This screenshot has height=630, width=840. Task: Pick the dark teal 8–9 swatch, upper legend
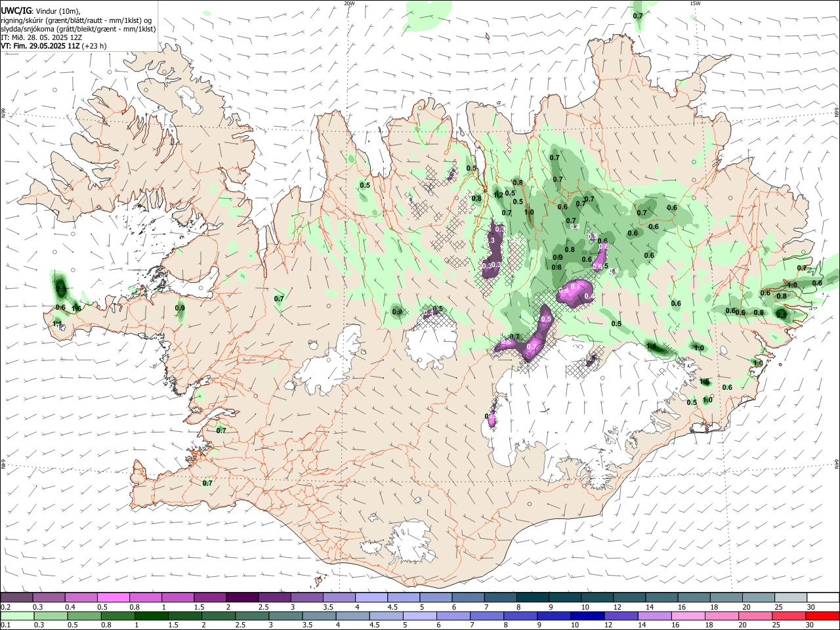(x=533, y=597)
